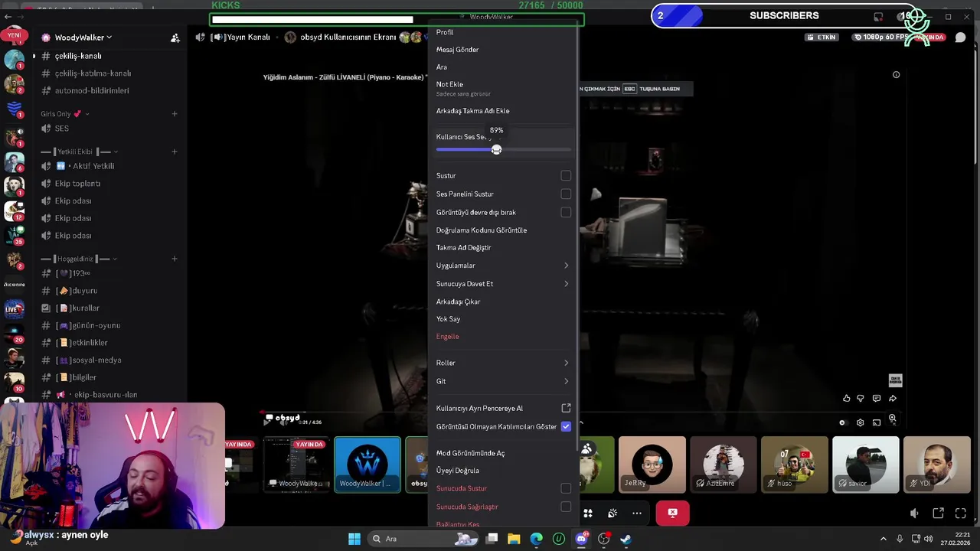The height and width of the screenshot is (551, 980).
Task: Toggle the video autoplay switch
Action: tap(842, 422)
